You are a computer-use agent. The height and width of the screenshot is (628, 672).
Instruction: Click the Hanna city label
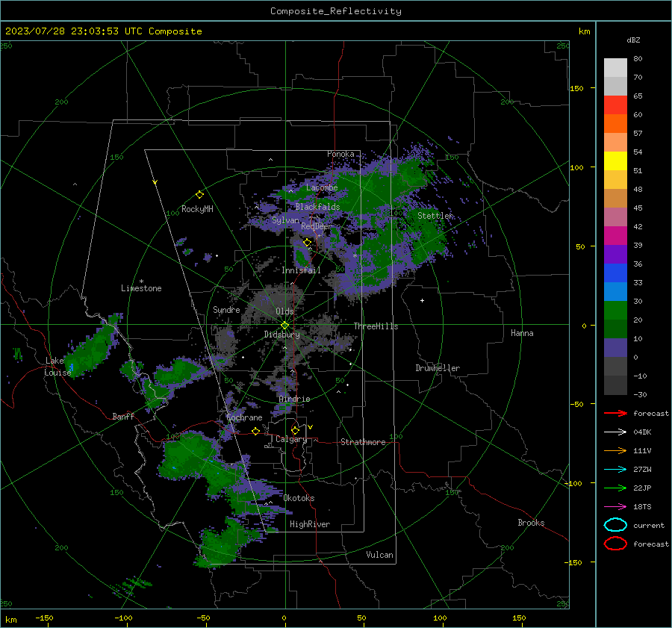[x=522, y=333]
